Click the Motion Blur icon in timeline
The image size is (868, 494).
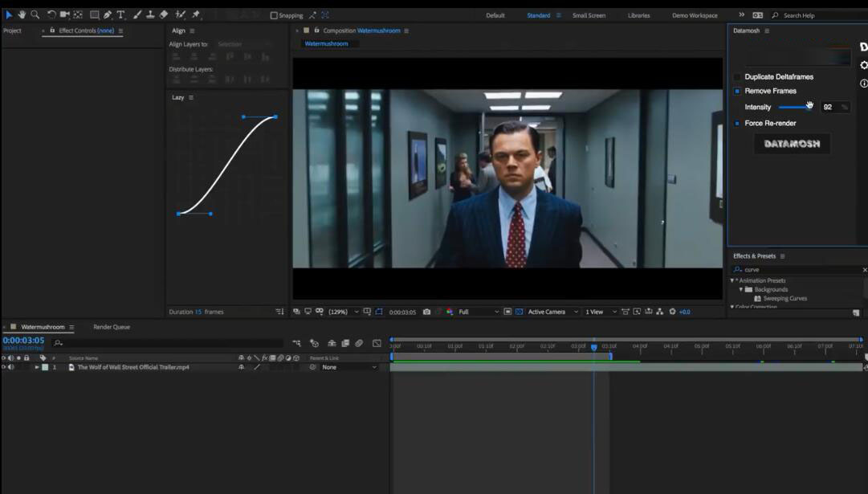359,343
